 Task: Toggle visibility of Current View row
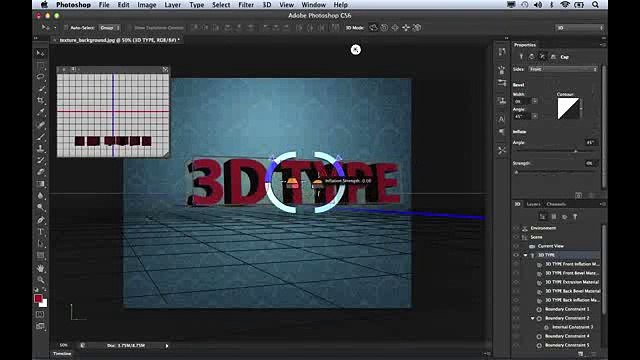516,246
